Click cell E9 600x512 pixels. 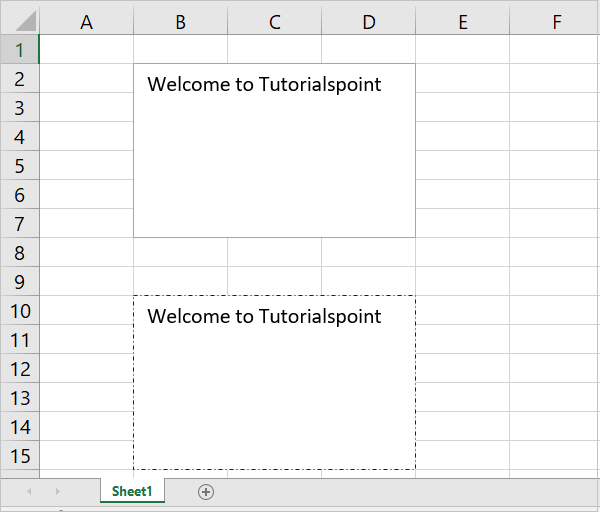[x=462, y=282]
